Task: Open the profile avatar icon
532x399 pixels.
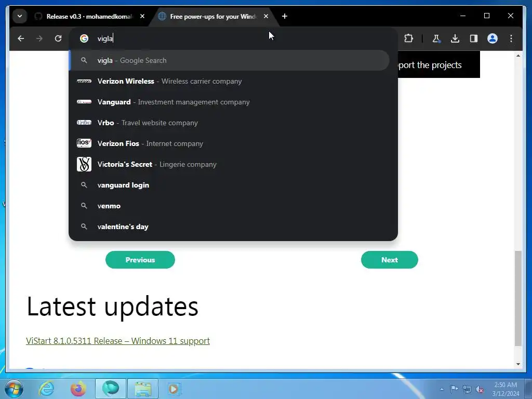Action: click(x=493, y=38)
